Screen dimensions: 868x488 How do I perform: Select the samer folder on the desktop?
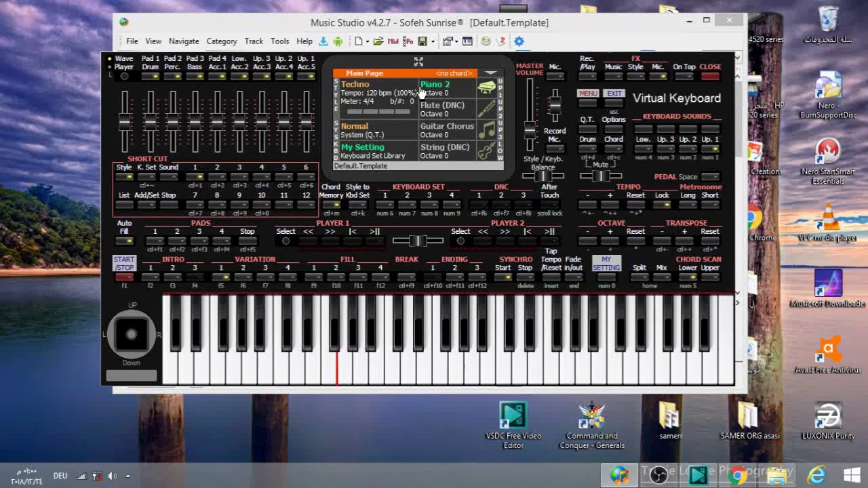[x=670, y=422]
